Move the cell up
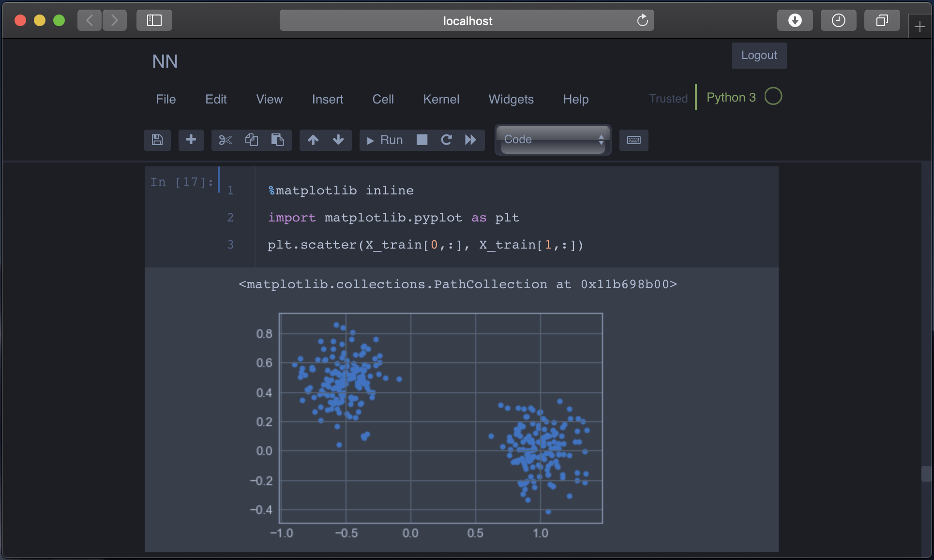934x560 pixels. point(313,140)
